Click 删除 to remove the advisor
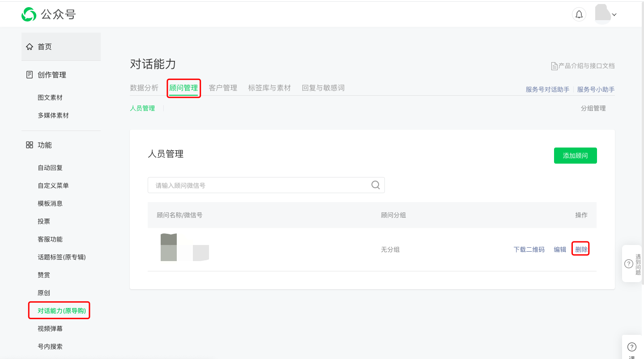This screenshot has height=359, width=644. [580, 249]
